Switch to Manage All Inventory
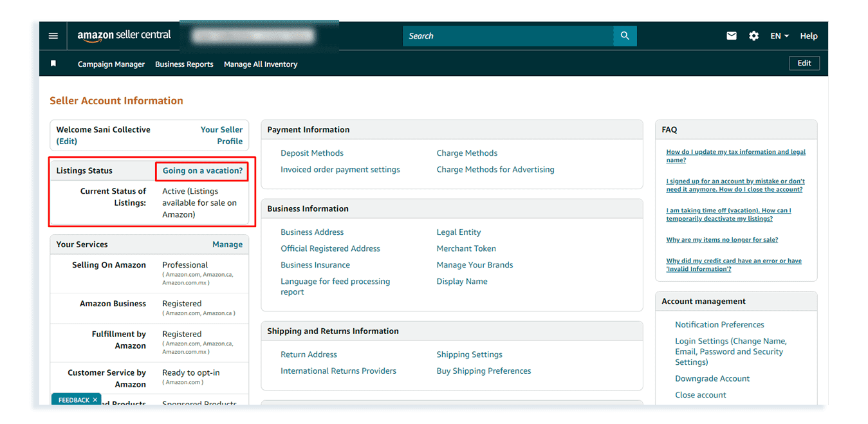This screenshot has width=868, height=424. (260, 64)
